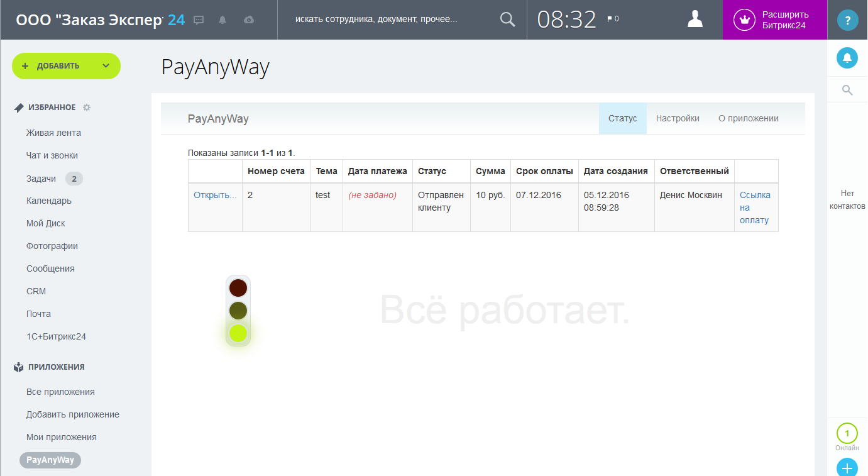The height and width of the screenshot is (476, 868).
Task: Open favorites settings gear icon
Action: [x=87, y=108]
